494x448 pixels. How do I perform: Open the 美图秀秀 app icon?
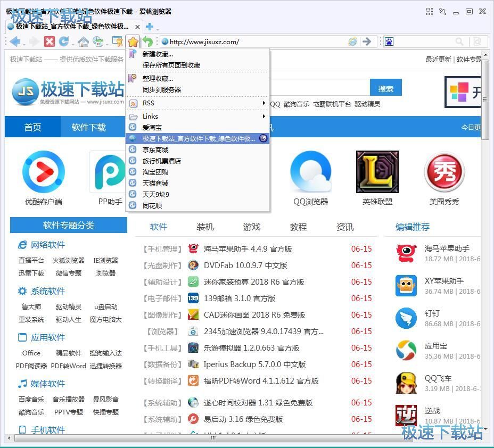444,171
